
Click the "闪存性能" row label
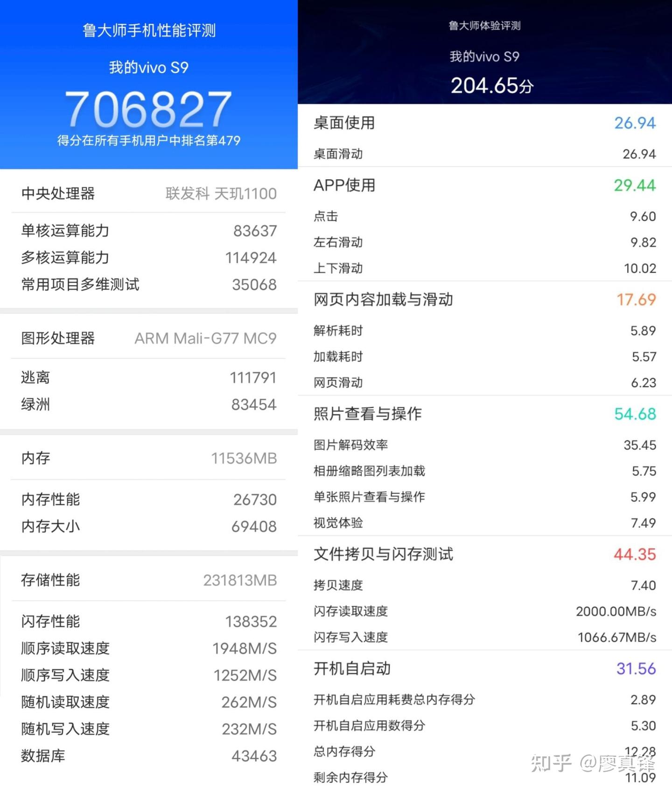pos(50,622)
